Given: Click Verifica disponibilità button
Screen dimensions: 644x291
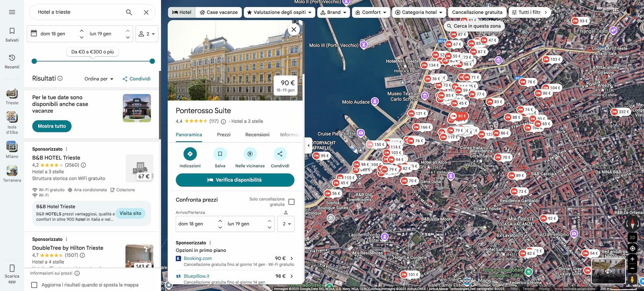Looking at the screenshot, I should (235, 180).
